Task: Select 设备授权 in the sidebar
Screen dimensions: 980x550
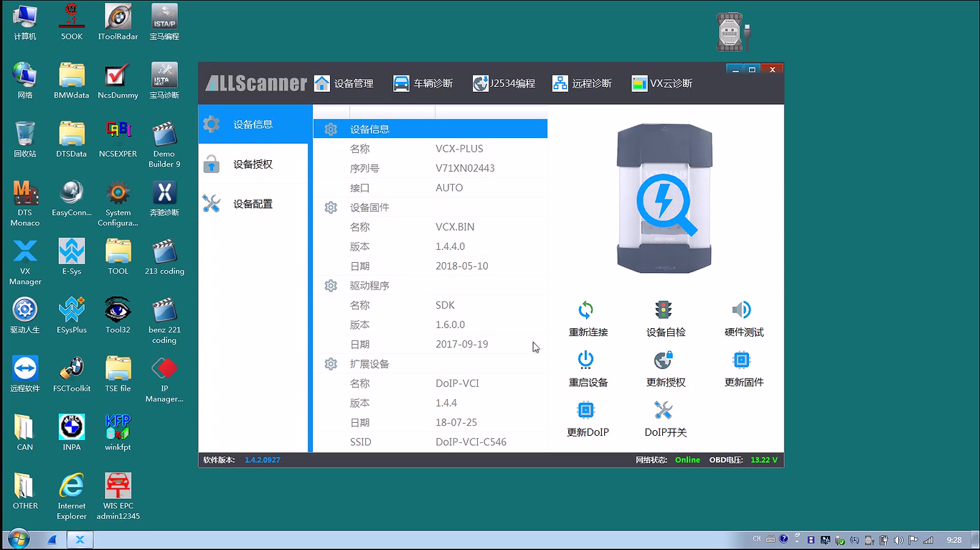Action: click(253, 164)
